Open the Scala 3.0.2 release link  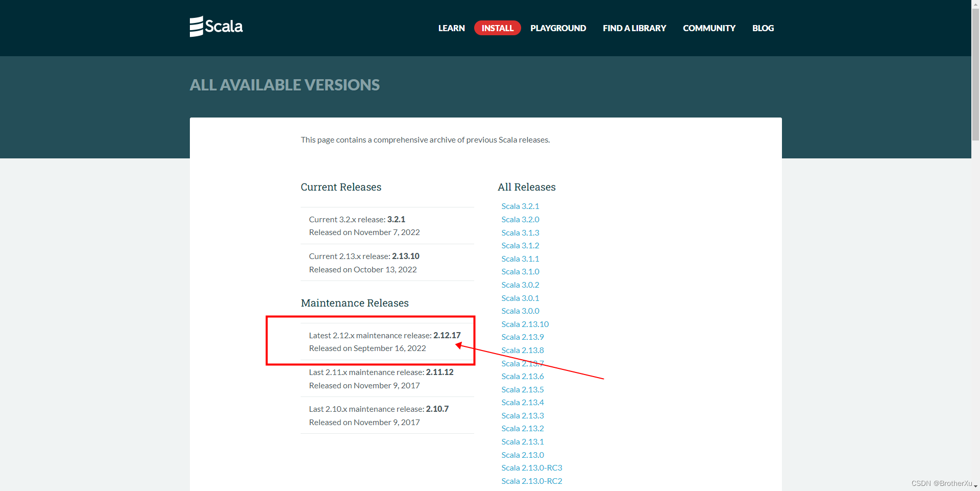pos(520,285)
